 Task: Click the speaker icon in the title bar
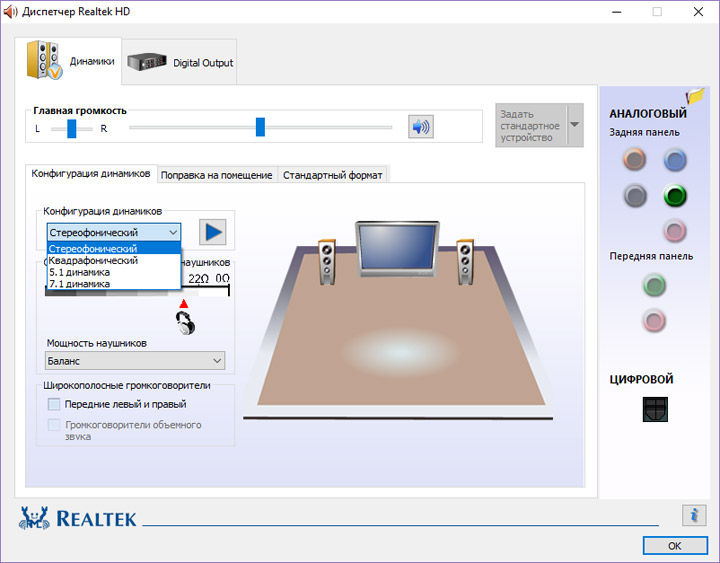[x=10, y=11]
